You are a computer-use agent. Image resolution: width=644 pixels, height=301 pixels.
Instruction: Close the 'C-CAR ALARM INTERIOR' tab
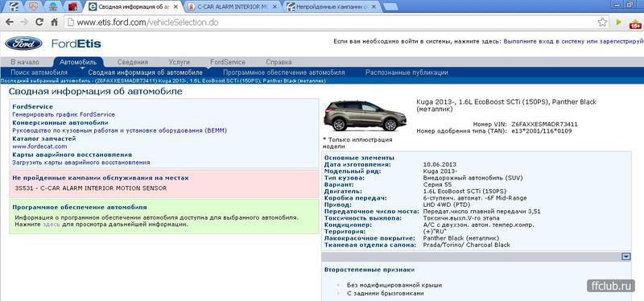click(274, 7)
